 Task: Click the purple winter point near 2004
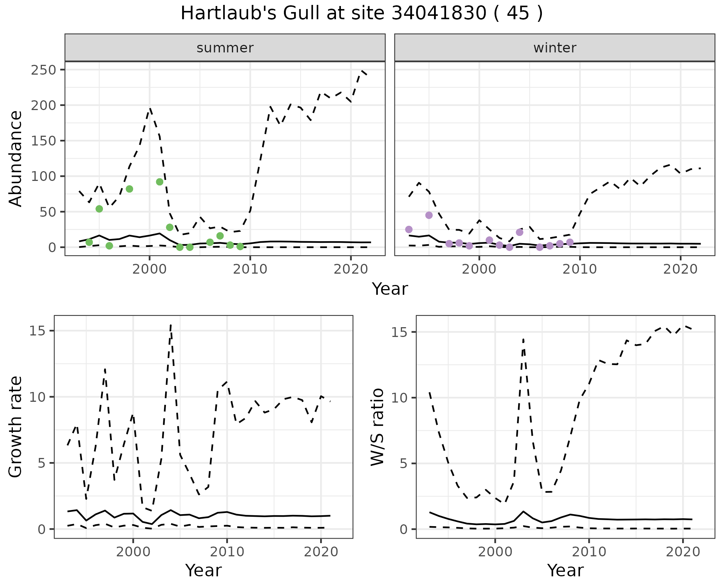(x=519, y=232)
